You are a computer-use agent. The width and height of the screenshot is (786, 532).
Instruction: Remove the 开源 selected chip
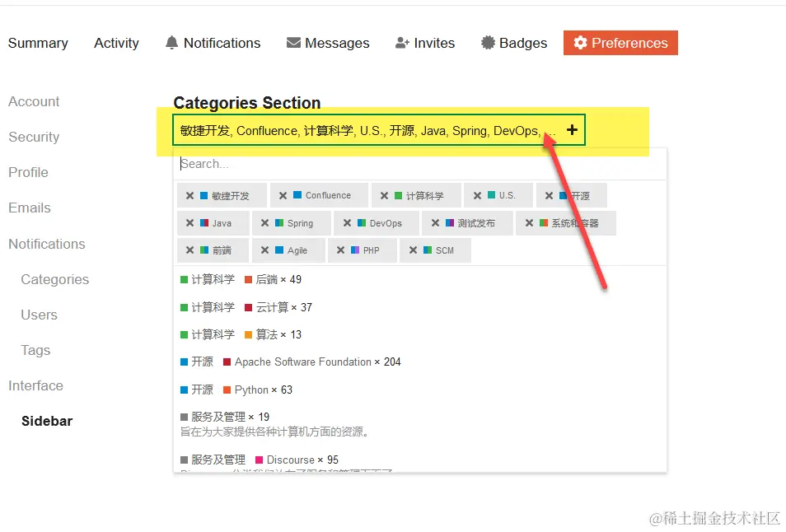(x=549, y=195)
